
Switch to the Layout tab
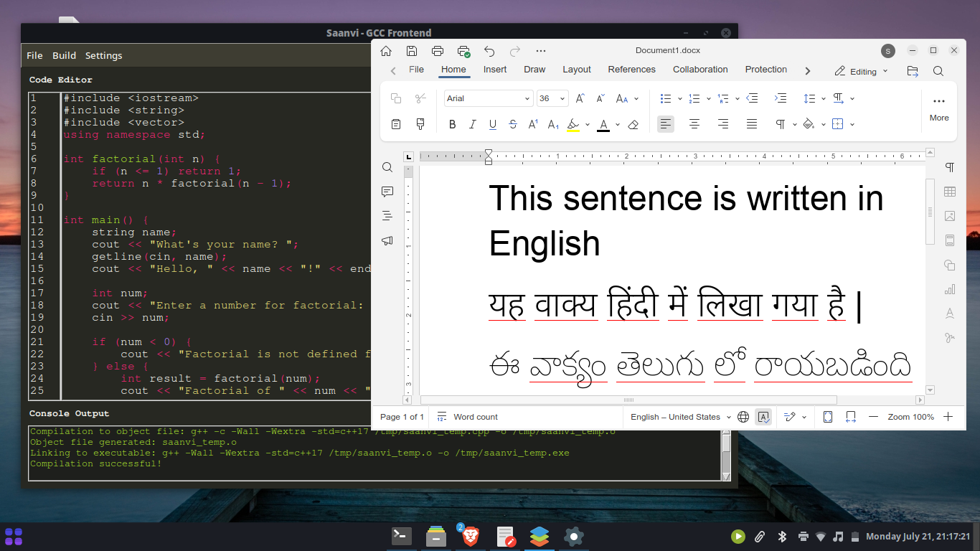coord(577,70)
